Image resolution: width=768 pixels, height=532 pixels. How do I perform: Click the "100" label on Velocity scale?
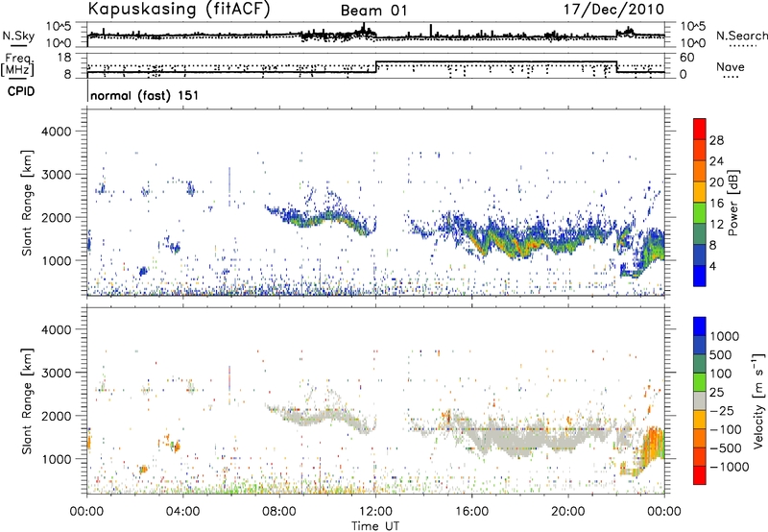(x=721, y=374)
